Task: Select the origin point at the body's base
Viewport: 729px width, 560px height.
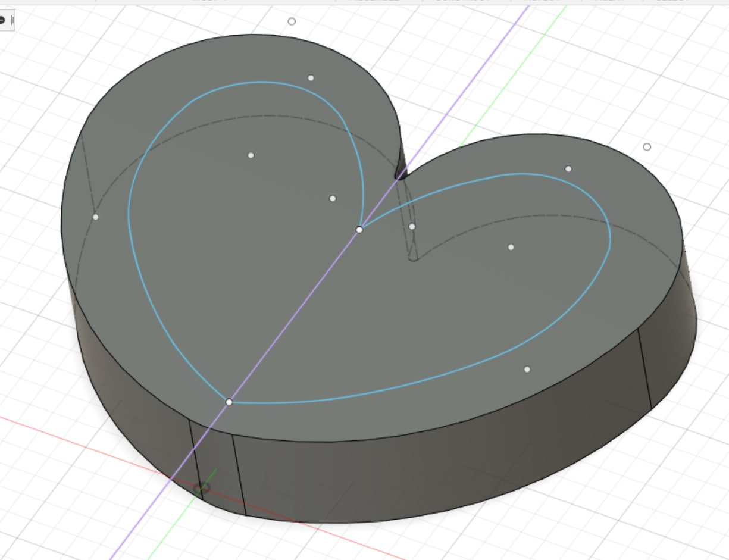Action: coord(202,488)
